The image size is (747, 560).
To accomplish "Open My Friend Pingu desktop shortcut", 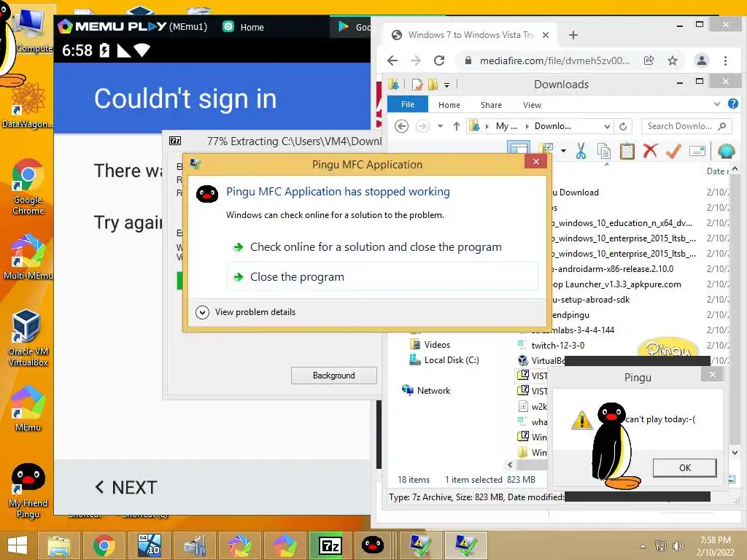I will pyautogui.click(x=28, y=491).
